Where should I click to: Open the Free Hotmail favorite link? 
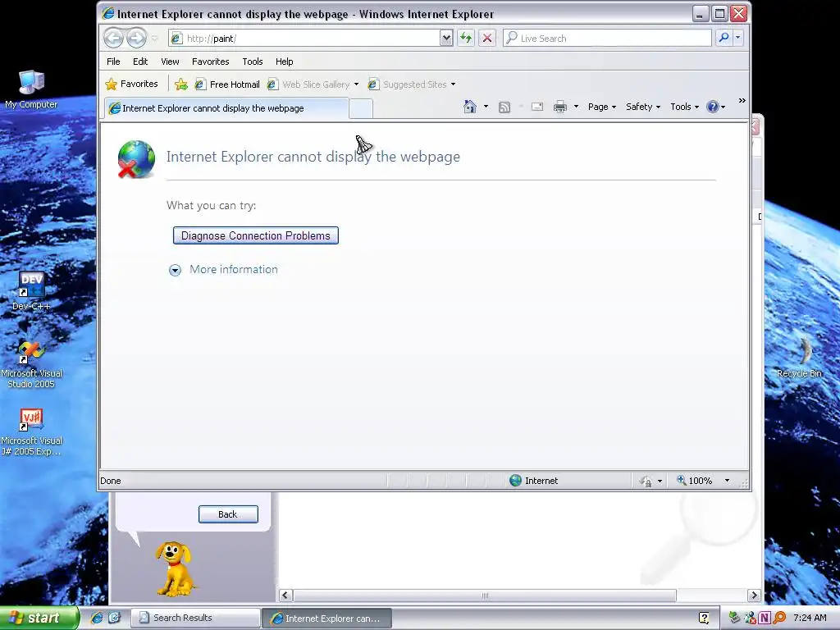pos(227,84)
